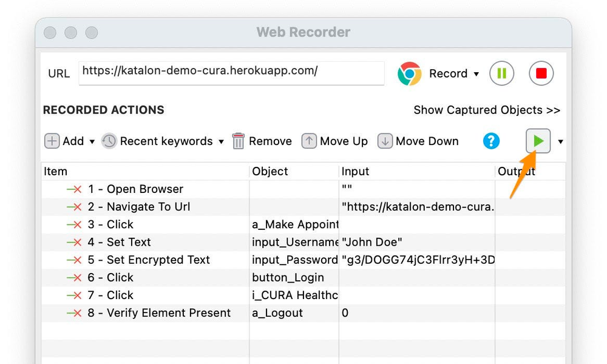Stop recording with the red stop icon
Viewport: 607px width, 364px height.
[540, 73]
